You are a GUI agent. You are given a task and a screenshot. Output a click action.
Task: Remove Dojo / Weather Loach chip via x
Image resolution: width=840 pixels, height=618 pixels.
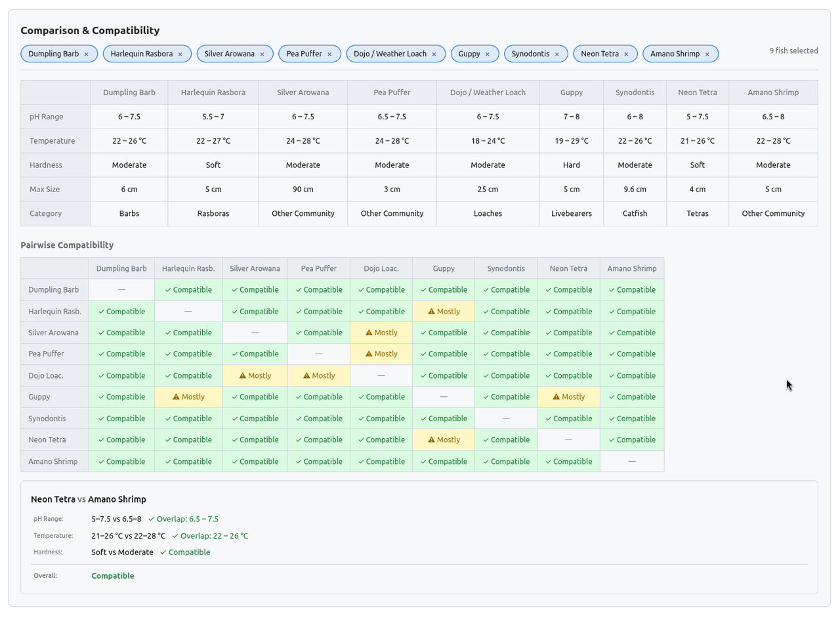434,54
